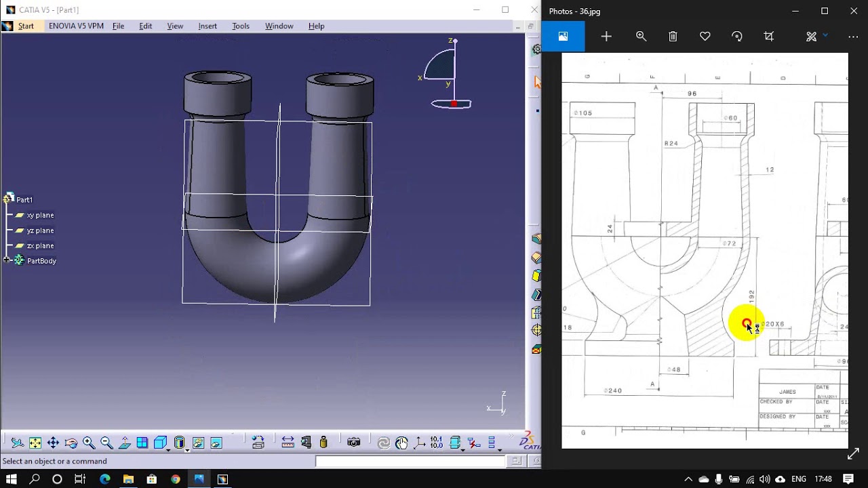Click the command input field in status bar

pos(410,461)
